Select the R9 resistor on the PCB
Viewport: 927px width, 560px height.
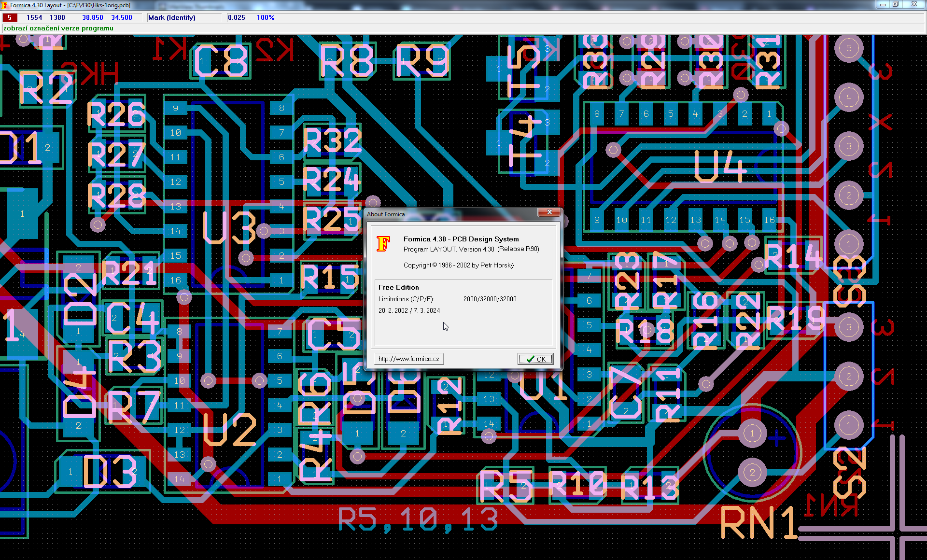(x=422, y=61)
